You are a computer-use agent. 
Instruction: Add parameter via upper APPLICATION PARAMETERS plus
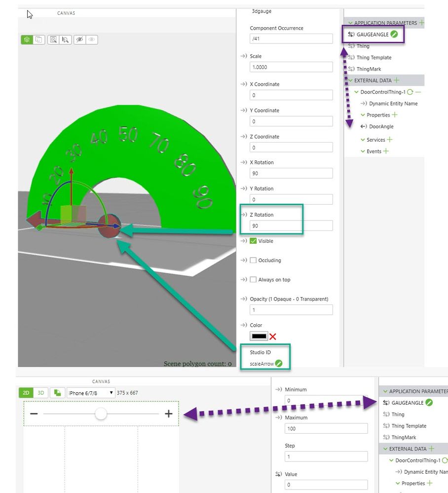(421, 23)
